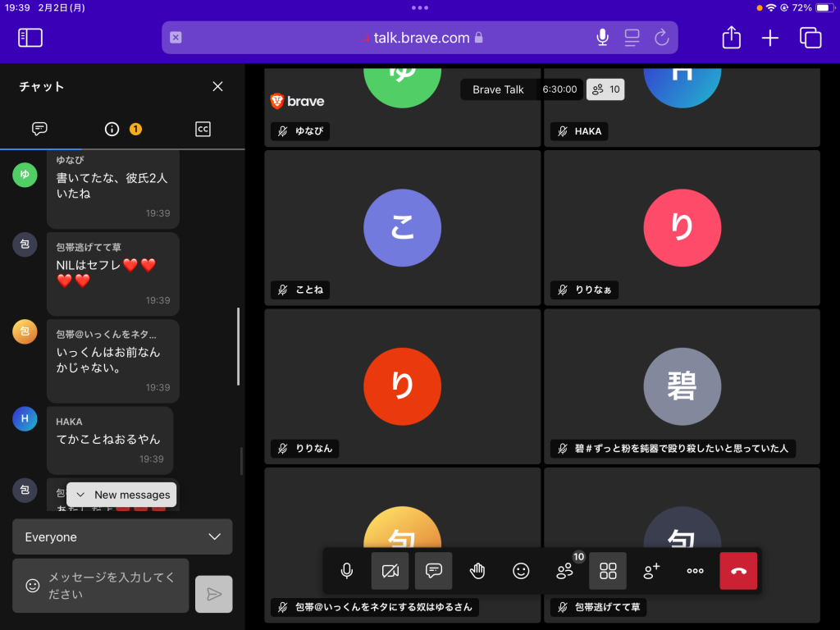Switch to the polls tab with badge

122,129
